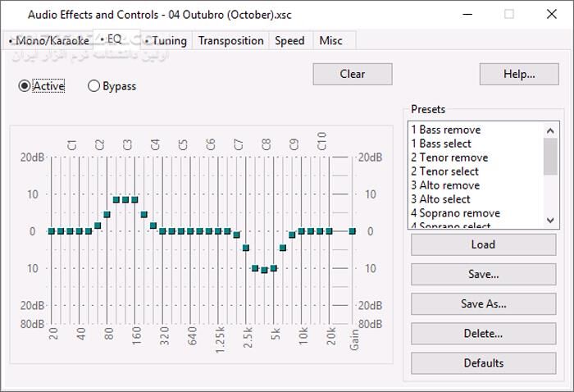Click the 20 Hz band slider handle
This screenshot has height=392, width=574.
click(52, 231)
